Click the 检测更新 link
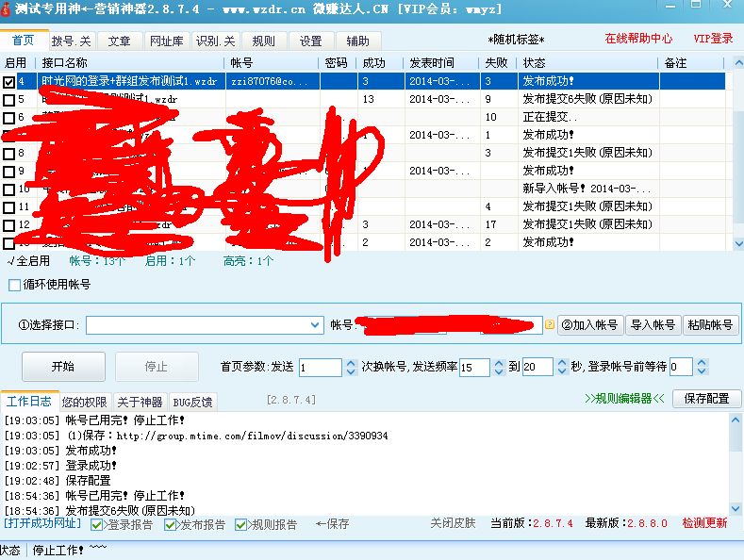Screen dimensions: 744x560 pyautogui.click(x=704, y=523)
